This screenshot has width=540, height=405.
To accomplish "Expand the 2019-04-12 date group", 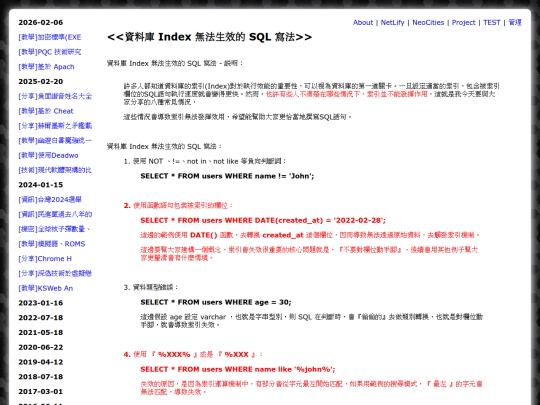I will pos(41,362).
